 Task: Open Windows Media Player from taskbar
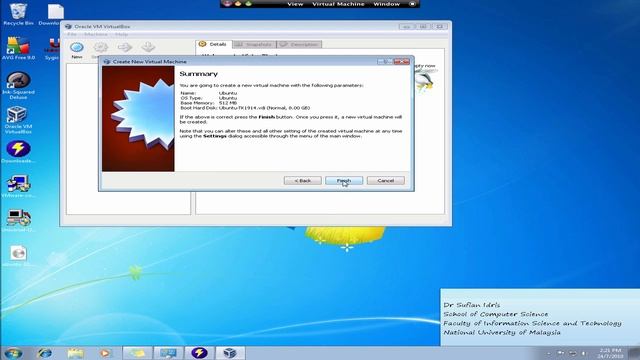point(106,353)
